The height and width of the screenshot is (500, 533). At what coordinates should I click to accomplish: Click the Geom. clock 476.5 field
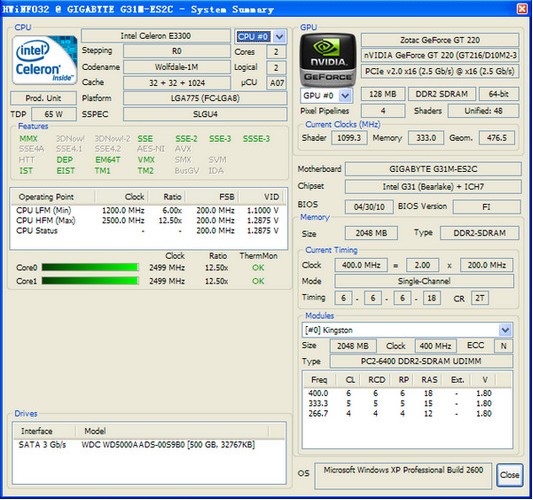point(497,138)
